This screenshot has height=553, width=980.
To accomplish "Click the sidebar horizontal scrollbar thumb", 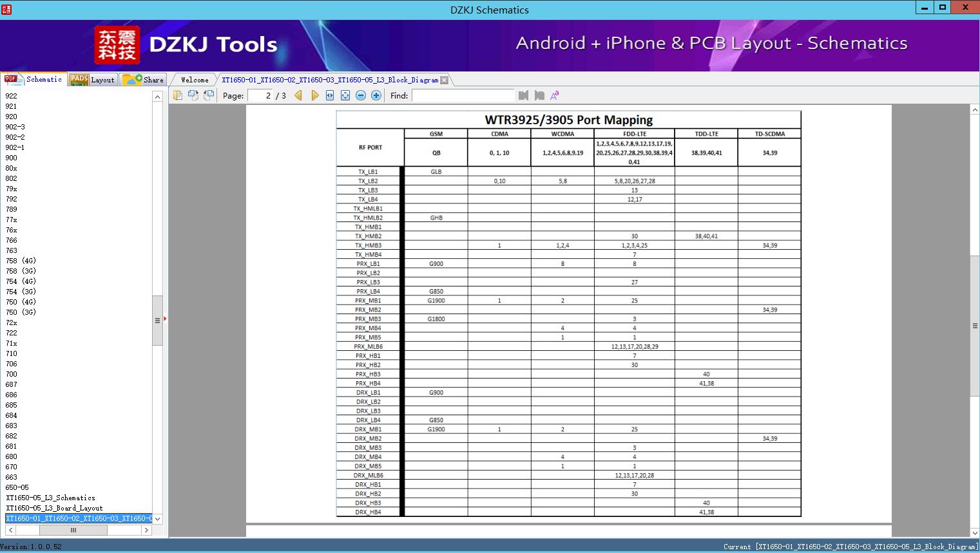I will [73, 530].
